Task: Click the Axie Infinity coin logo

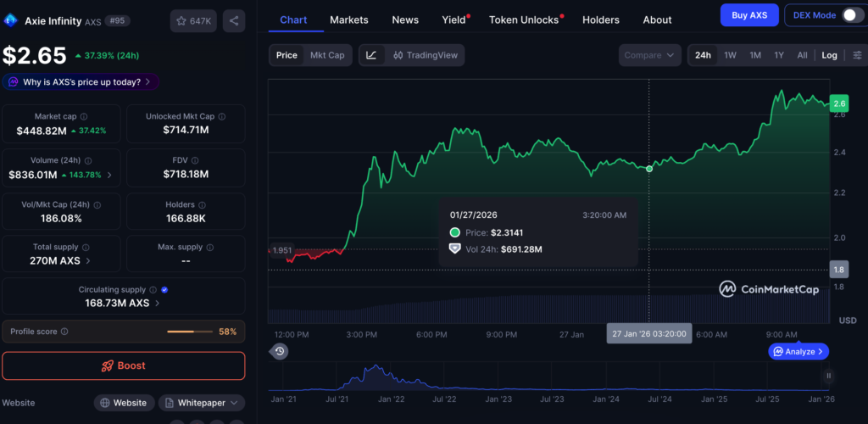Action: tap(11, 20)
